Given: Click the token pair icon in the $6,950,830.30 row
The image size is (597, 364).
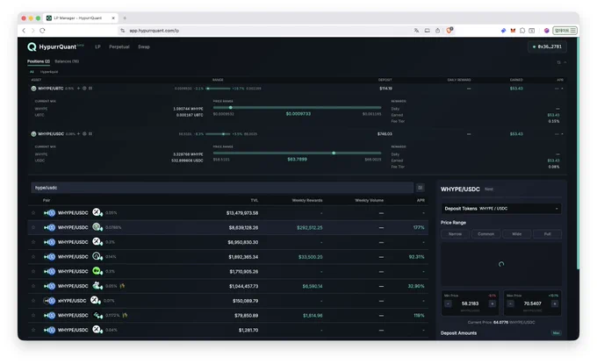Looking at the screenshot, I should coord(49,242).
